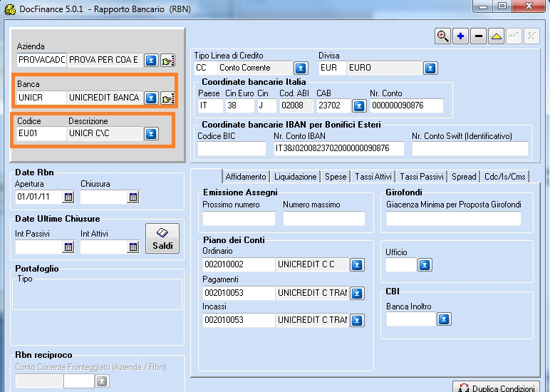Open the Azienda folder lookup icon
This screenshot has width=550, height=392.
click(167, 61)
